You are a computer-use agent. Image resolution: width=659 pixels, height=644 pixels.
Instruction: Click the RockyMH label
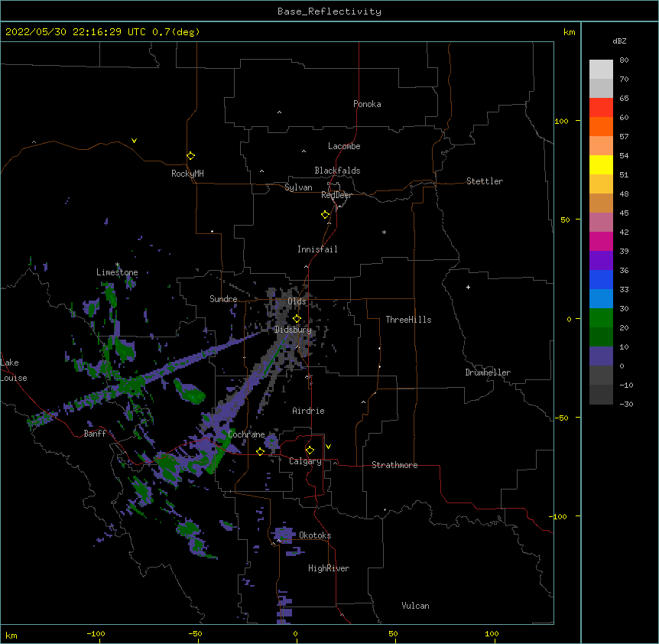point(187,174)
